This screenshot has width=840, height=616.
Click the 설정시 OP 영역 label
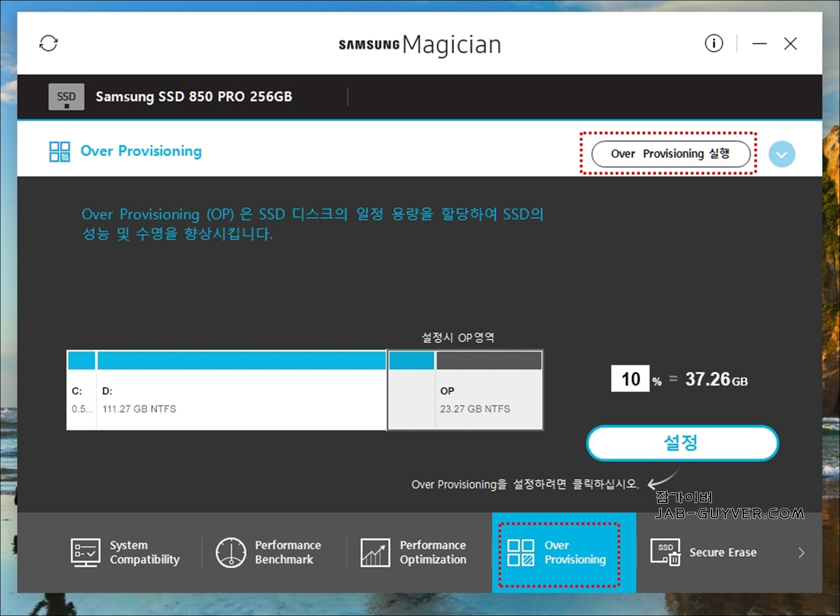coord(458,337)
